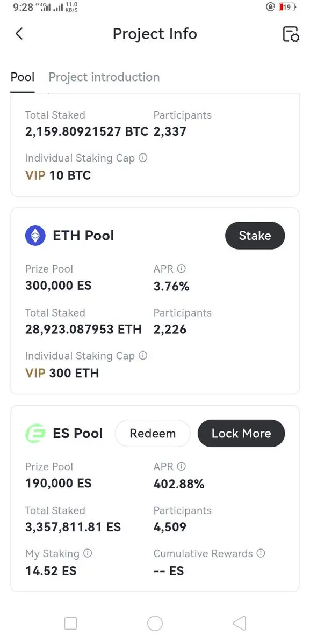Screen dimensions: 310x644
Task: Switch to the Pool tab
Action: click(23, 77)
